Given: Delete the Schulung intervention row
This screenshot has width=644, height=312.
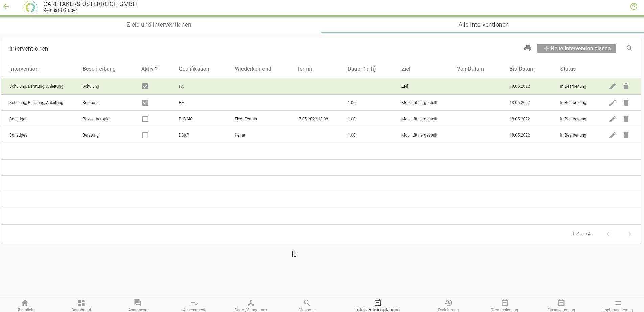Looking at the screenshot, I should [626, 86].
